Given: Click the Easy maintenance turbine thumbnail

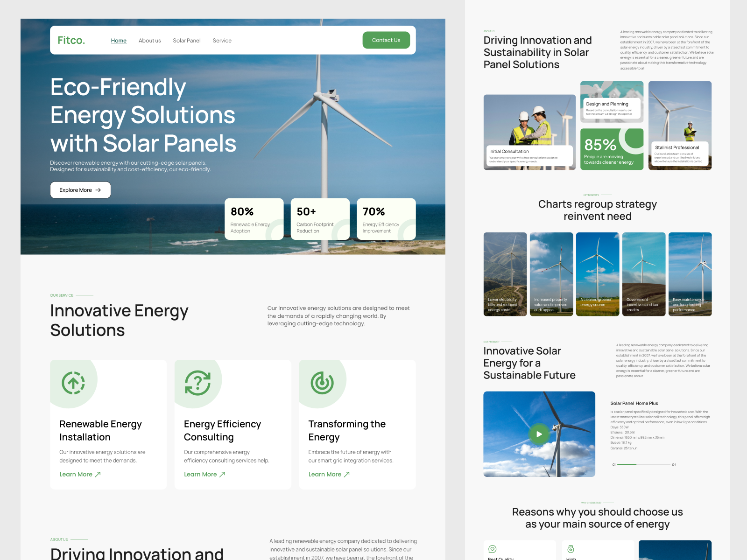Looking at the screenshot, I should point(690,274).
